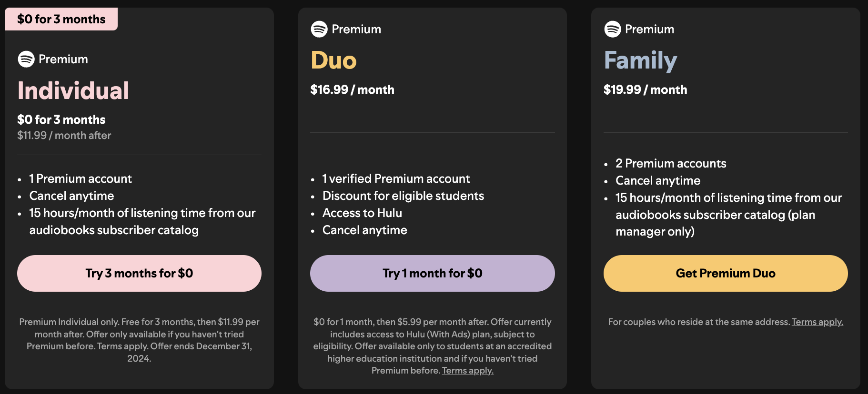Select the Premium label beside the Family logo
868x394 pixels.
649,29
